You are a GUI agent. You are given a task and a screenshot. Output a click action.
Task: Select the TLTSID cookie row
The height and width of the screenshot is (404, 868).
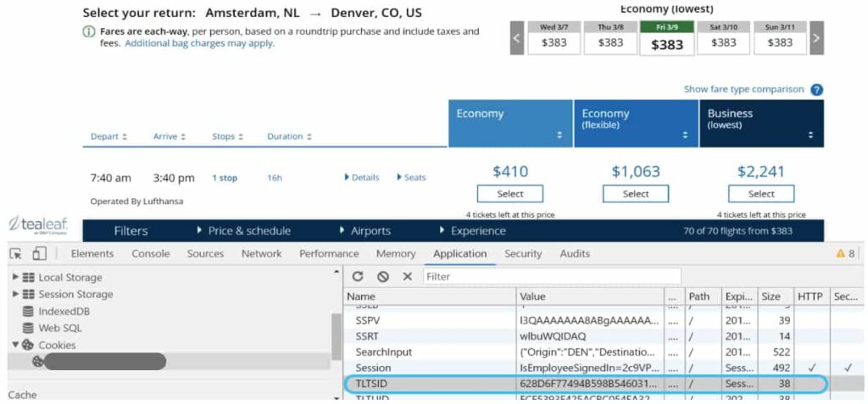click(587, 384)
